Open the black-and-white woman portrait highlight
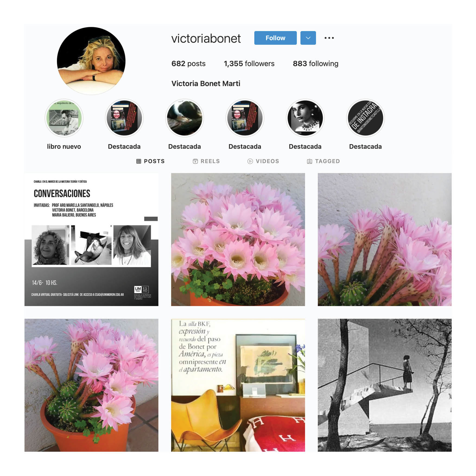Image resolution: width=476 pixels, height=476 pixels. [305, 118]
